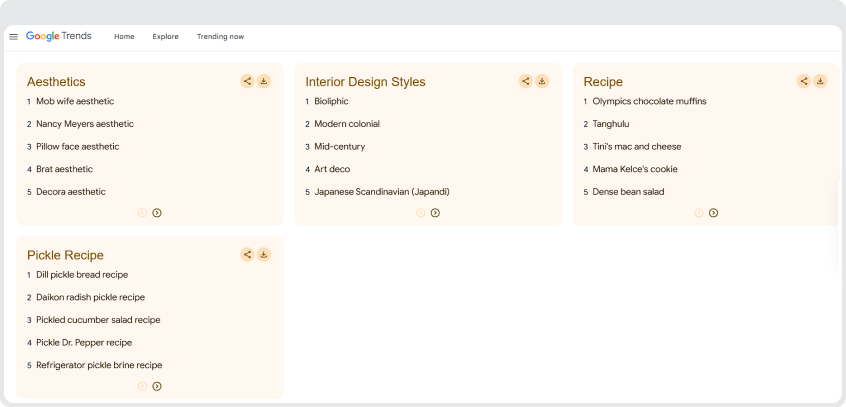Show next Pickle Recipe results
Screen dimensions: 846x407
pyautogui.click(x=157, y=386)
